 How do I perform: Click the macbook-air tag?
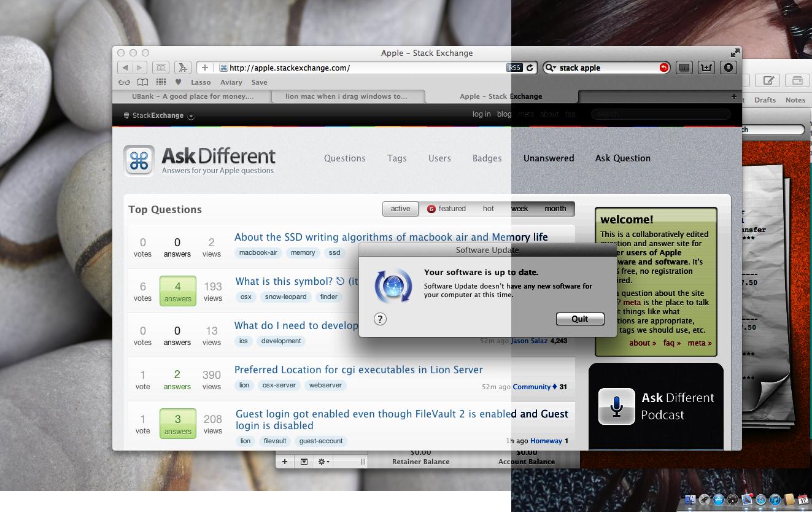(x=258, y=252)
